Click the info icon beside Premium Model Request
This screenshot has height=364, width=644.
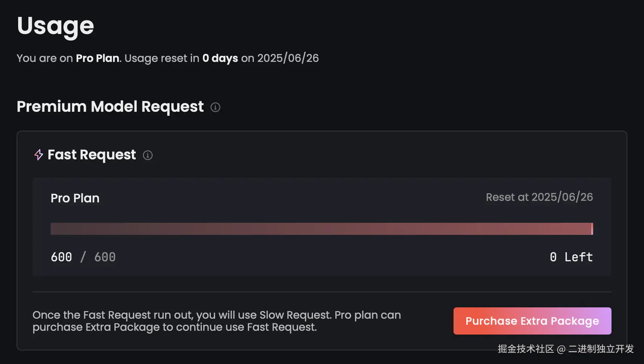click(x=215, y=107)
